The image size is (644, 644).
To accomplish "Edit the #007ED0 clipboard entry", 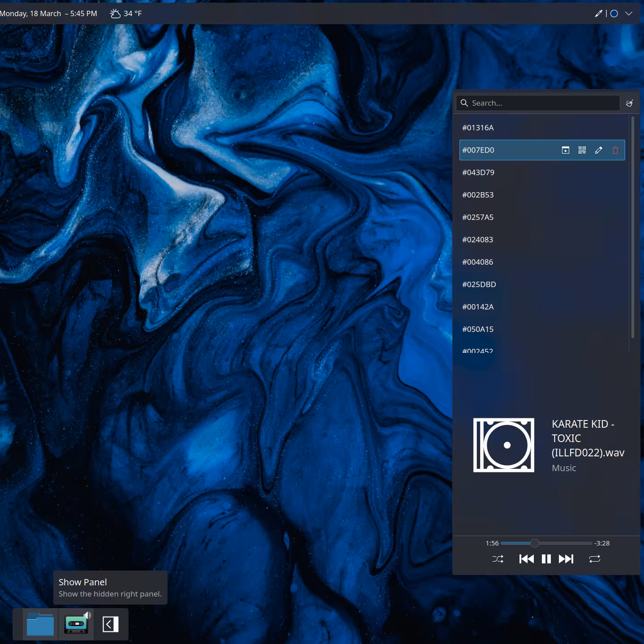I will 599,150.
